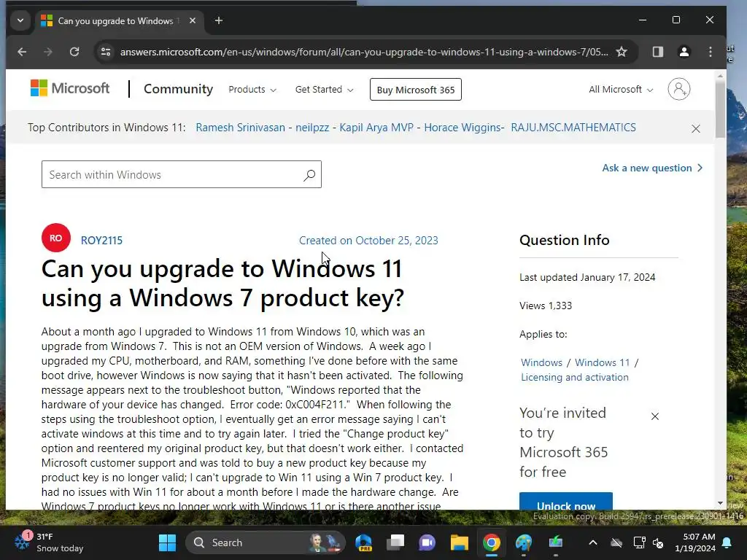Expand the Products menu

coord(252,90)
